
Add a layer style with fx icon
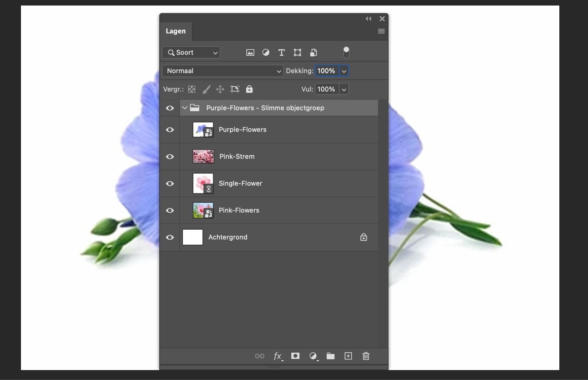click(278, 356)
